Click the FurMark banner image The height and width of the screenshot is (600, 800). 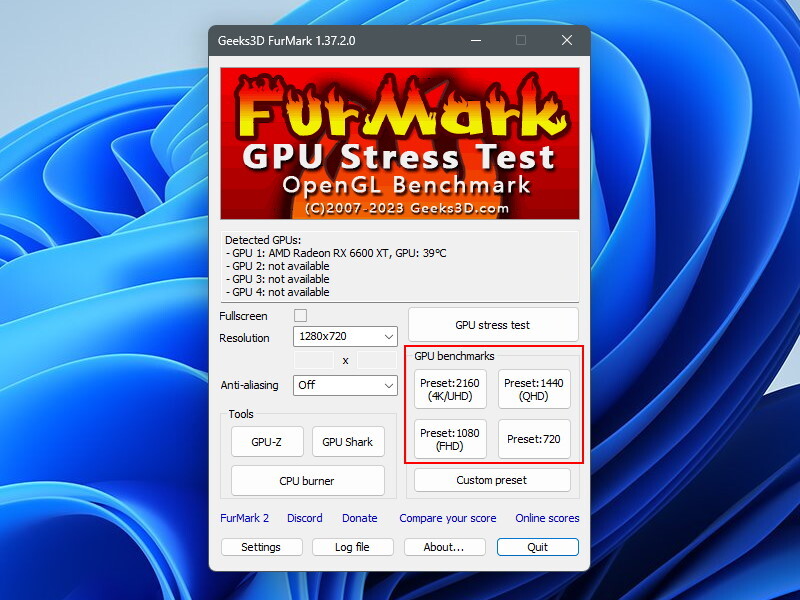point(400,143)
